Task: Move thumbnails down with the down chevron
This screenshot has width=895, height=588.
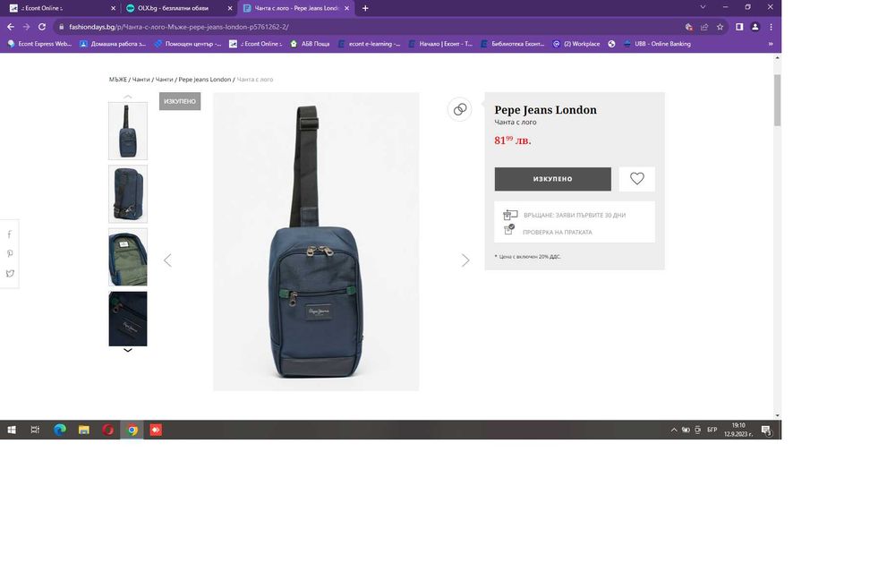Action: (128, 351)
